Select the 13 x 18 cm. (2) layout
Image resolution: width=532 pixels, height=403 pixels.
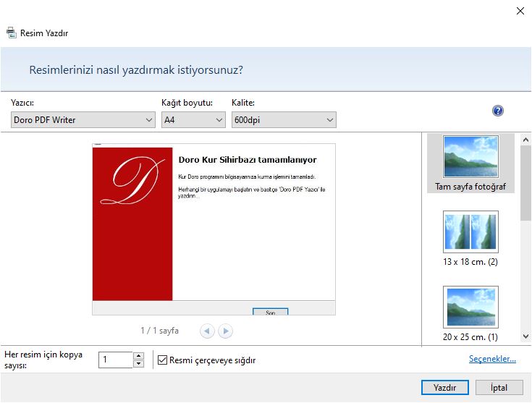click(x=470, y=239)
